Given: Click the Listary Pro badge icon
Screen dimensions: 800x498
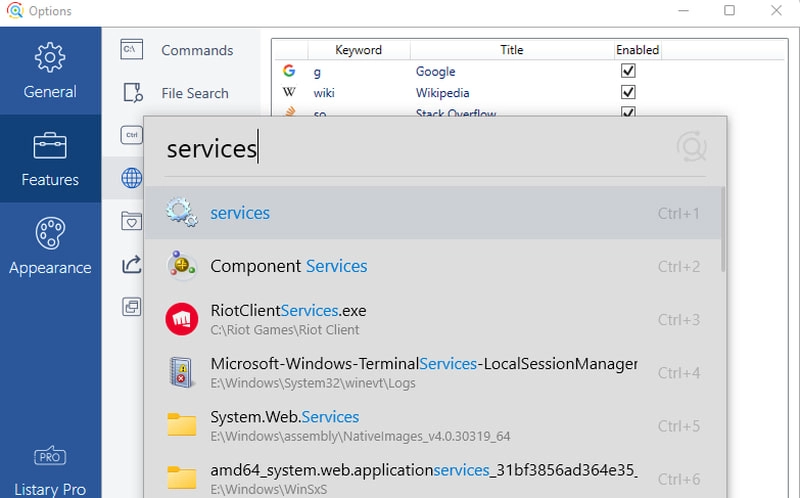Looking at the screenshot, I should coord(50,457).
